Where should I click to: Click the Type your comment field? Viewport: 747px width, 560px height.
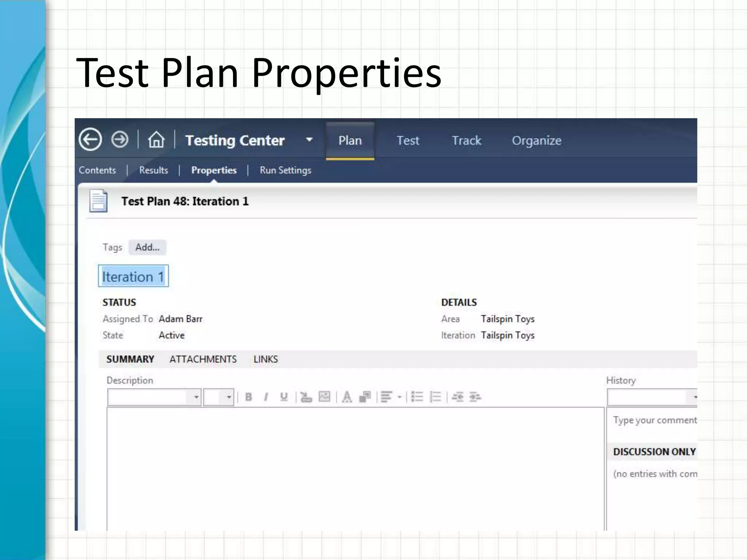tap(655, 420)
